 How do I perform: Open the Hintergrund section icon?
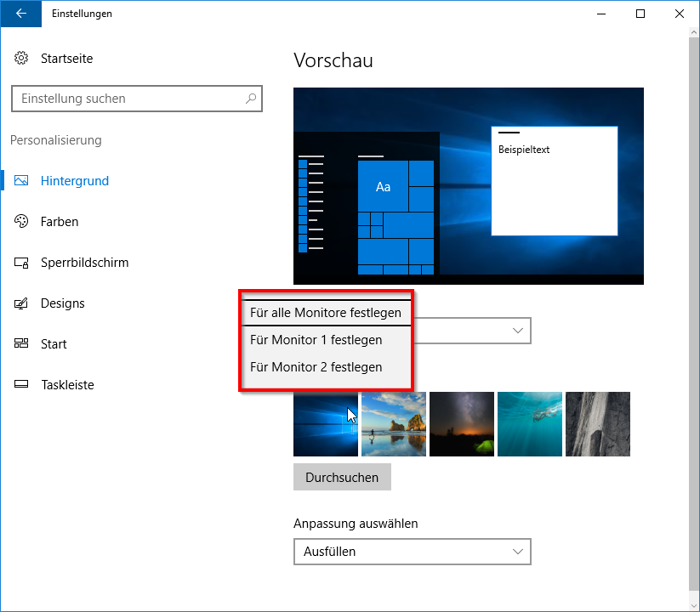[21, 180]
